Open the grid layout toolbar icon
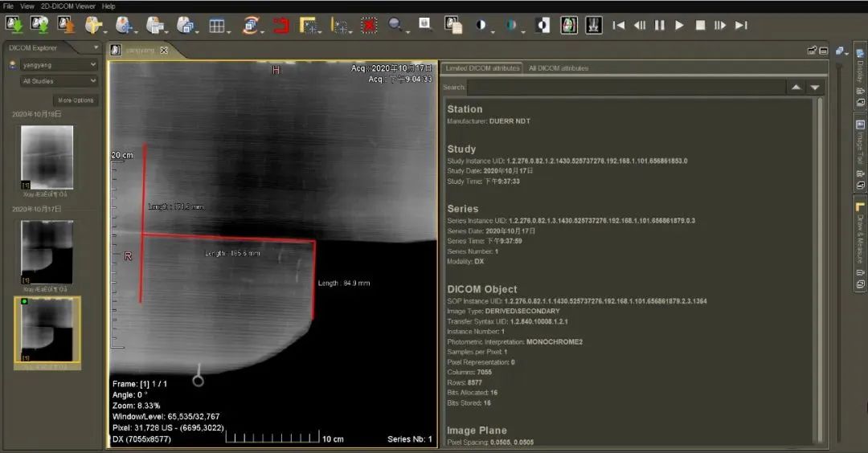The width and height of the screenshot is (868, 453). (217, 26)
